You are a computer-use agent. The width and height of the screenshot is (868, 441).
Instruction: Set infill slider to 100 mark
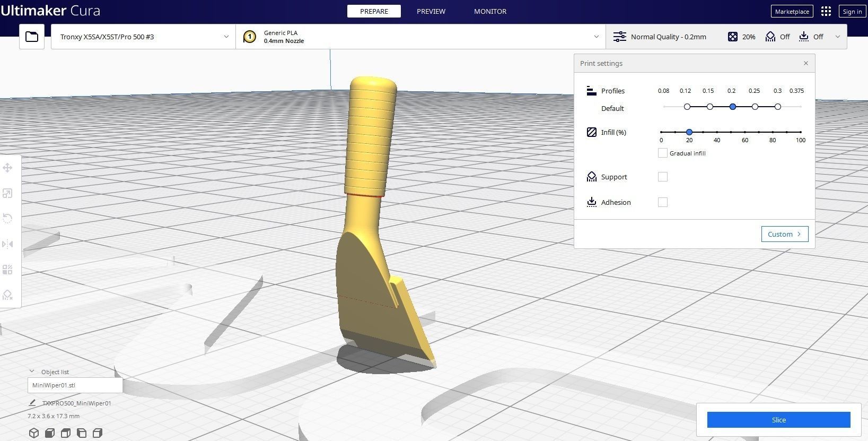click(x=800, y=132)
